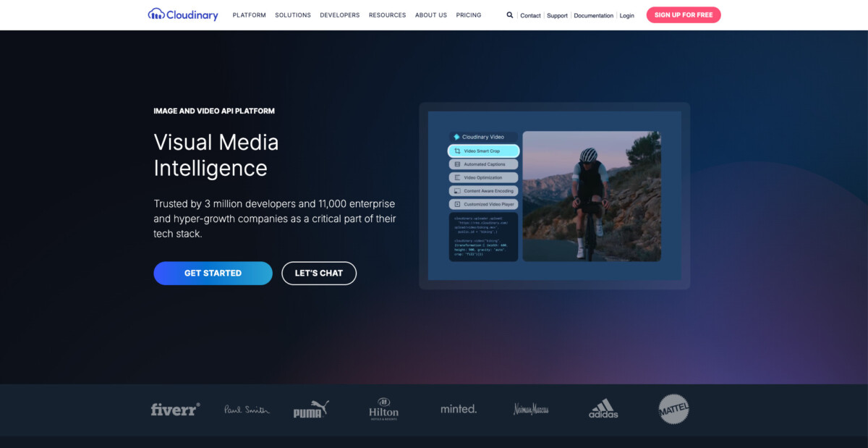
Task: Click the Sign Up For Free button
Action: coord(684,15)
